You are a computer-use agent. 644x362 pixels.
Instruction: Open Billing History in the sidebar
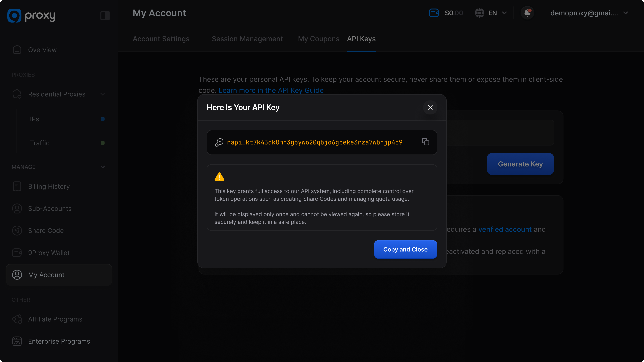(x=49, y=186)
